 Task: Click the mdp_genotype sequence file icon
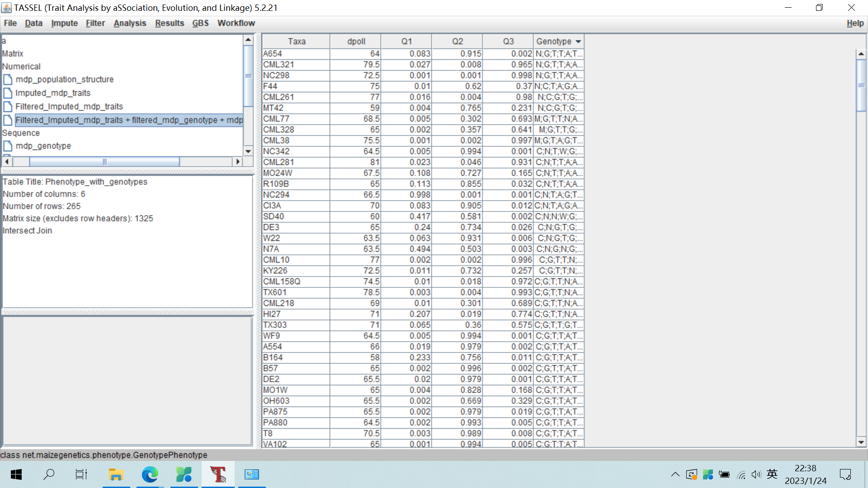(8, 146)
